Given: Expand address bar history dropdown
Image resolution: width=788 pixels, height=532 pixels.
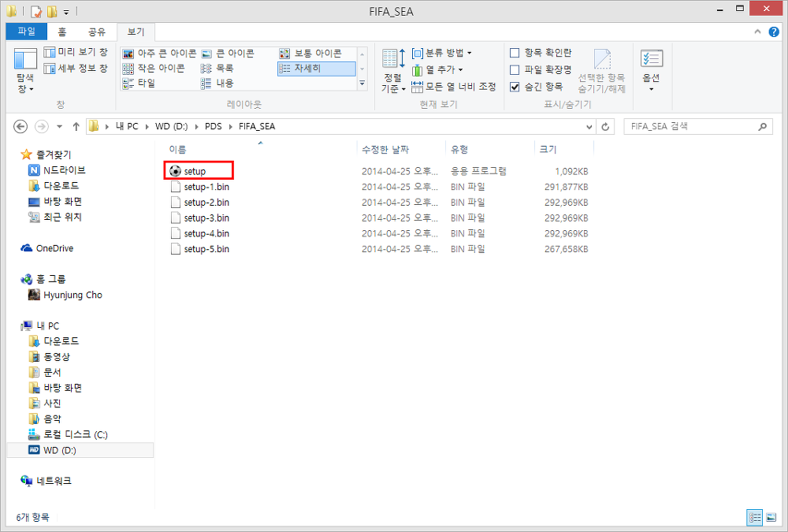Looking at the screenshot, I should pyautogui.click(x=589, y=127).
